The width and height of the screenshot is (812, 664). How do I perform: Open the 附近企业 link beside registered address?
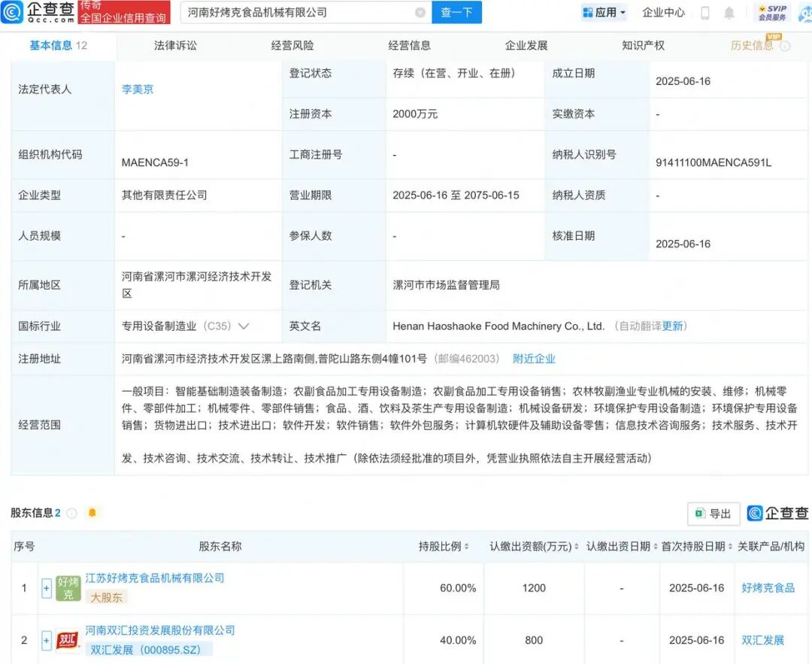point(534,359)
